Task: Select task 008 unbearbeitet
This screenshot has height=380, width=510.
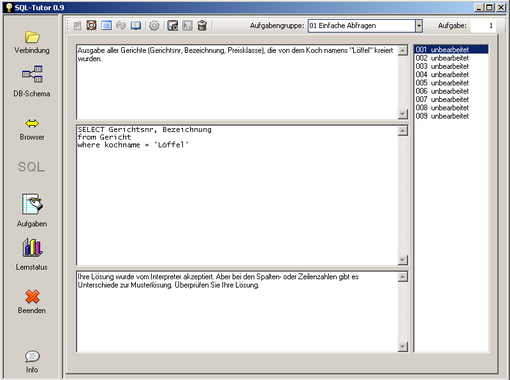Action: pos(451,108)
